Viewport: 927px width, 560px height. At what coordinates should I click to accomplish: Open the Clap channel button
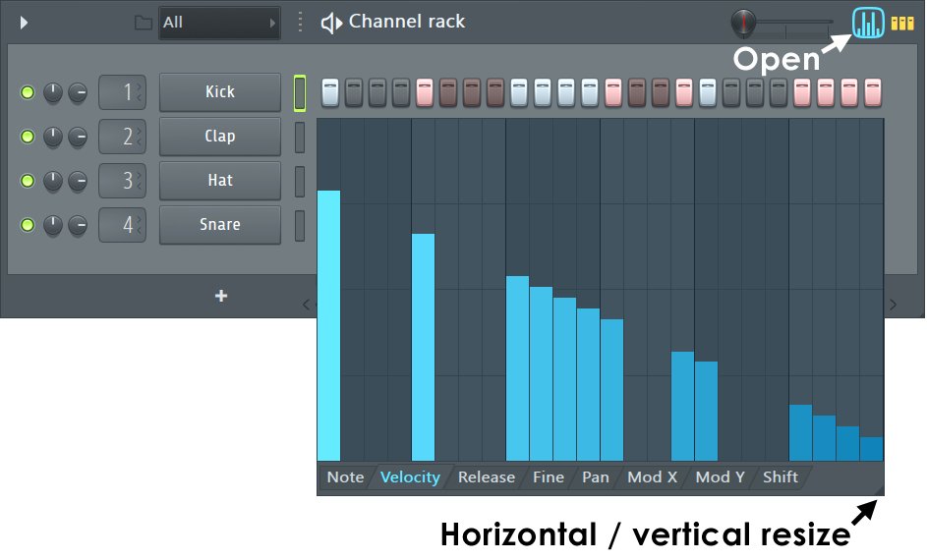220,137
